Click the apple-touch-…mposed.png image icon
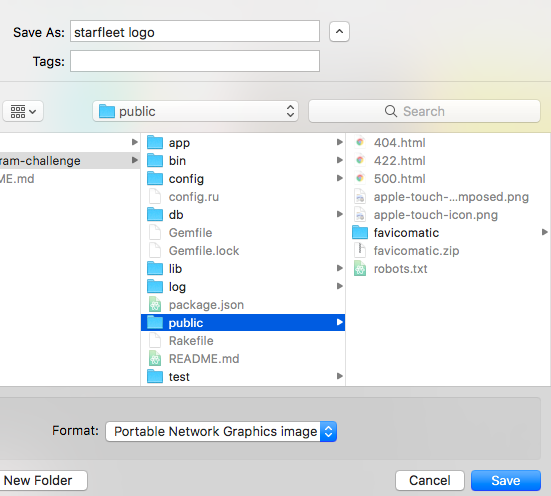 360,197
